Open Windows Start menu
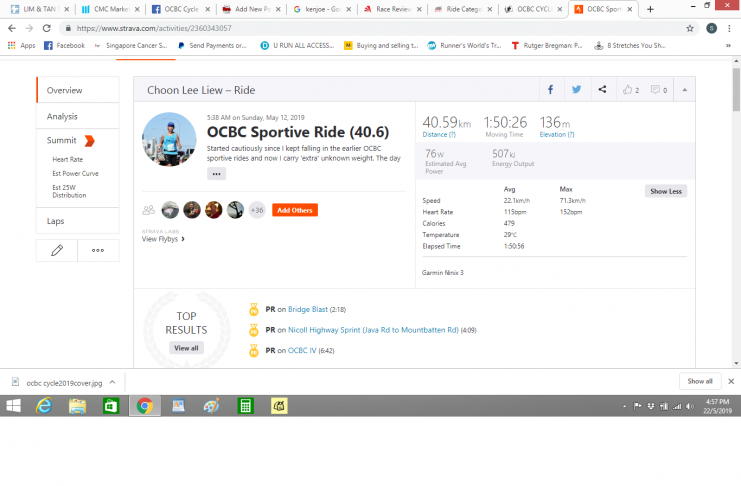The image size is (741, 486). pos(14,406)
